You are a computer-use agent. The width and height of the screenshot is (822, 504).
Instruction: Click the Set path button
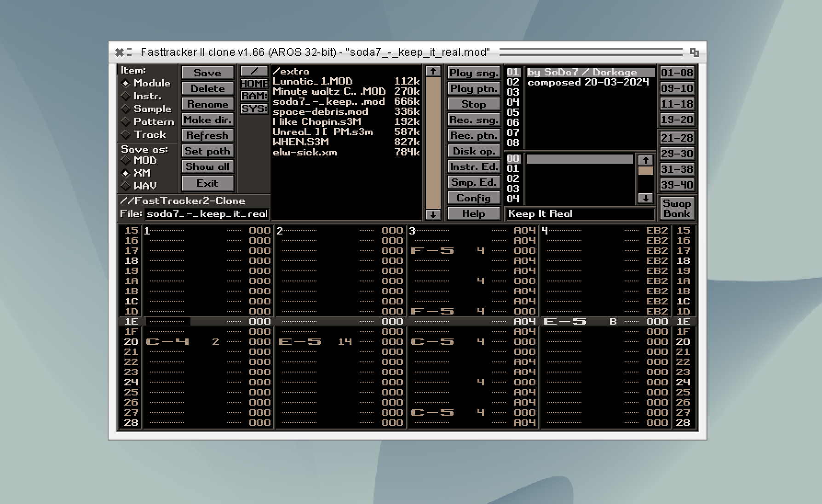coord(207,151)
